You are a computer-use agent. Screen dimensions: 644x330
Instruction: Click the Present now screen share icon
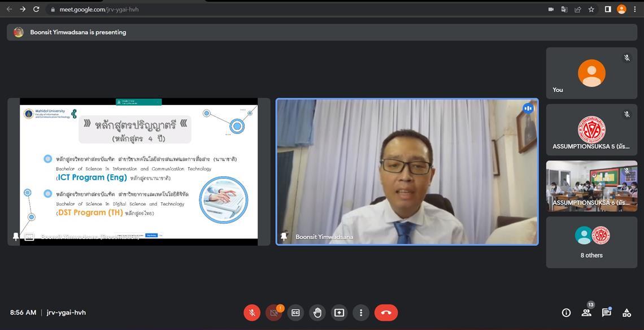tap(339, 312)
